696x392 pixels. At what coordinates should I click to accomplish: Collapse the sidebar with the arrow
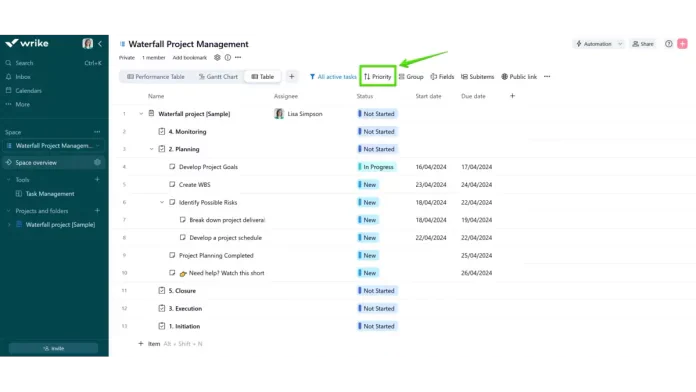click(100, 44)
